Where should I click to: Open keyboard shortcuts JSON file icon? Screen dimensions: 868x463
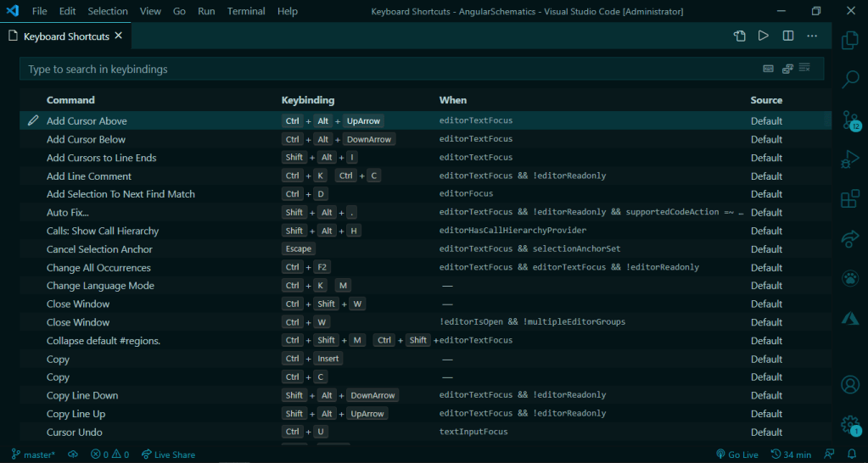(740, 36)
